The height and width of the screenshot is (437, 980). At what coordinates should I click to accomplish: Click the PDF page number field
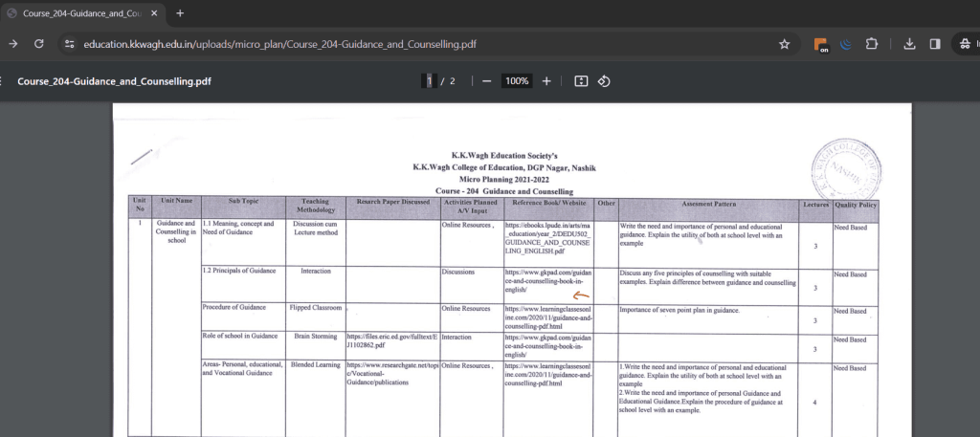(430, 81)
